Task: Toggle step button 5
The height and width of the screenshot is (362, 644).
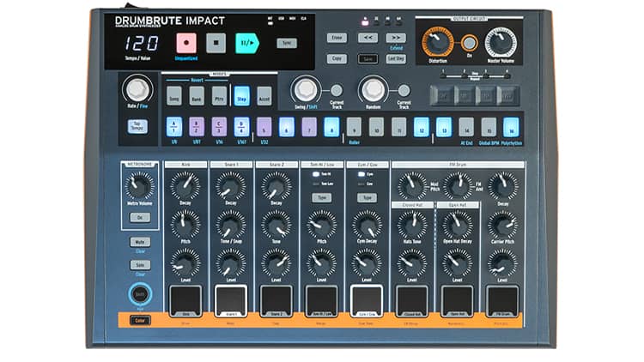Action: 264,127
